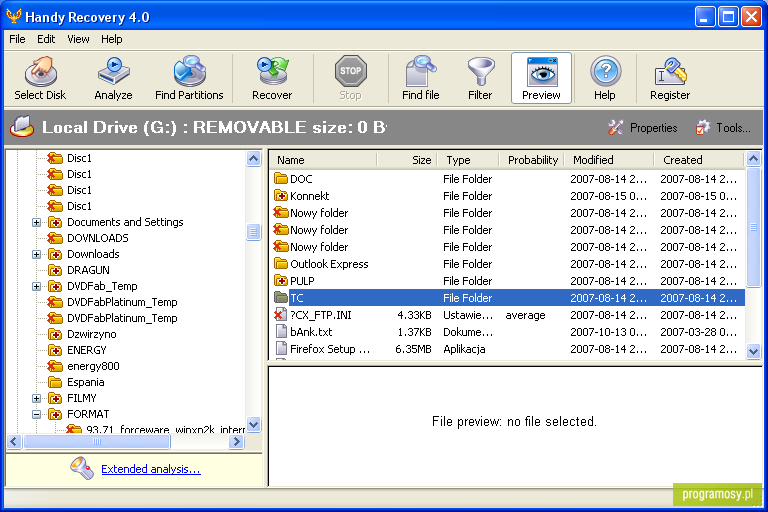Click file list scroll up arrow
The width and height of the screenshot is (768, 512).
[x=753, y=159]
